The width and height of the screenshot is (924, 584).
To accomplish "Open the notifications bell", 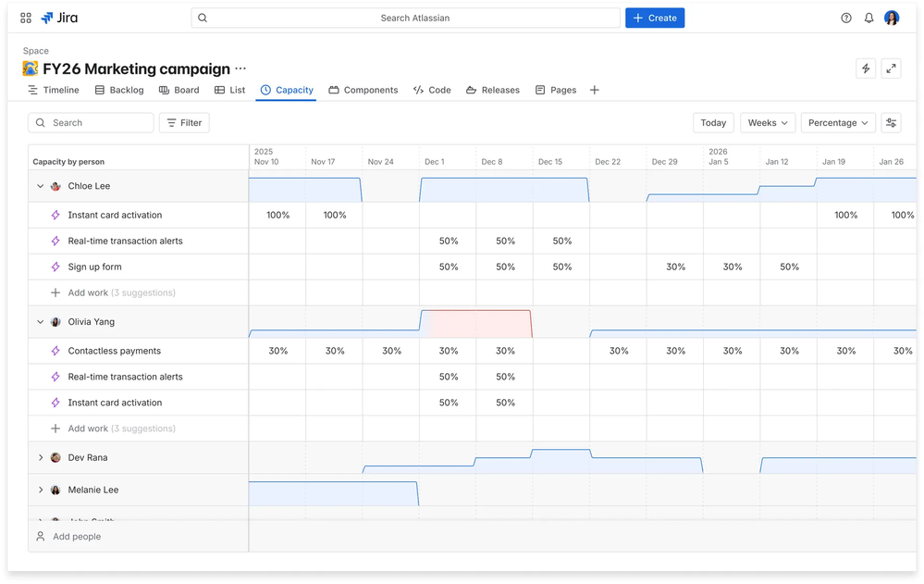I will coord(869,18).
